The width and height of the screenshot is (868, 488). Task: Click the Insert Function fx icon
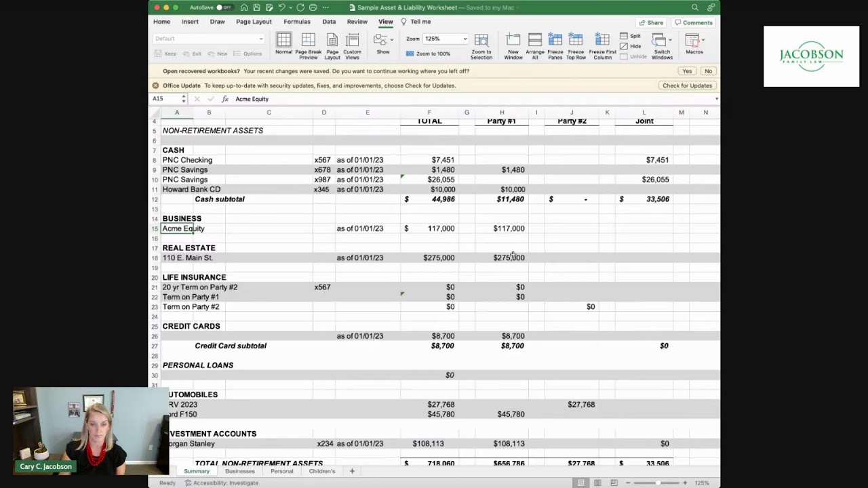[225, 99]
